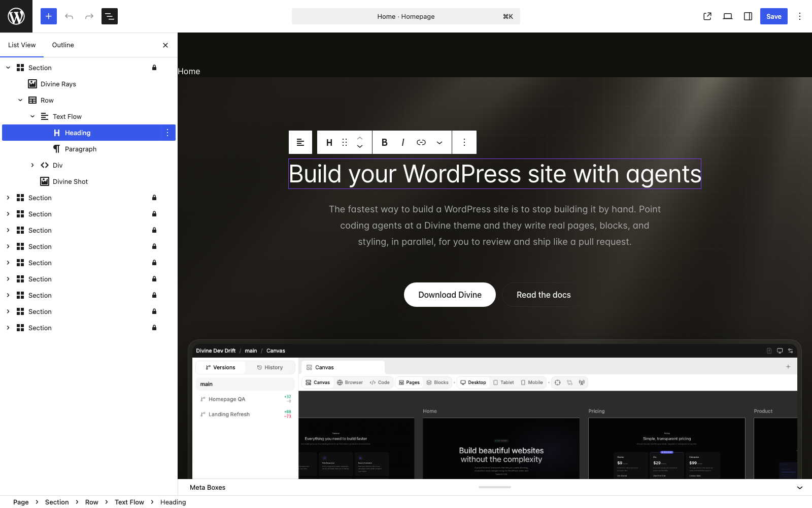Open options for the Heading block row
The height and width of the screenshot is (508, 812).
(167, 133)
